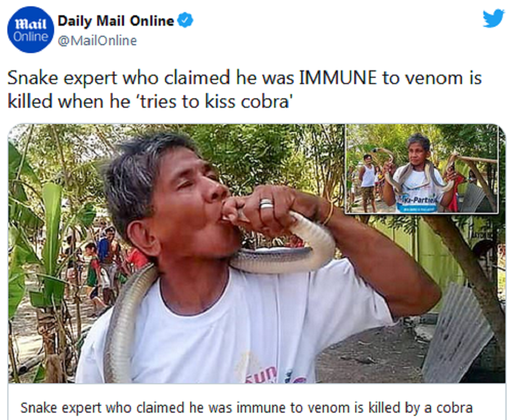Open the Daily Mail Online account name
Screen dimensions: 515x420
click(116, 21)
